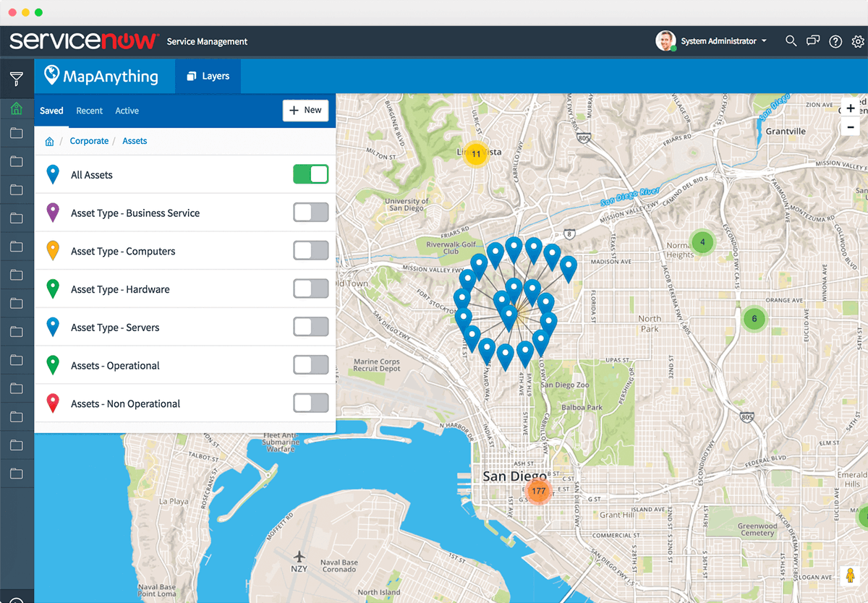Enable Asset Type - Business Service toggle
The image size is (868, 603).
tap(311, 213)
